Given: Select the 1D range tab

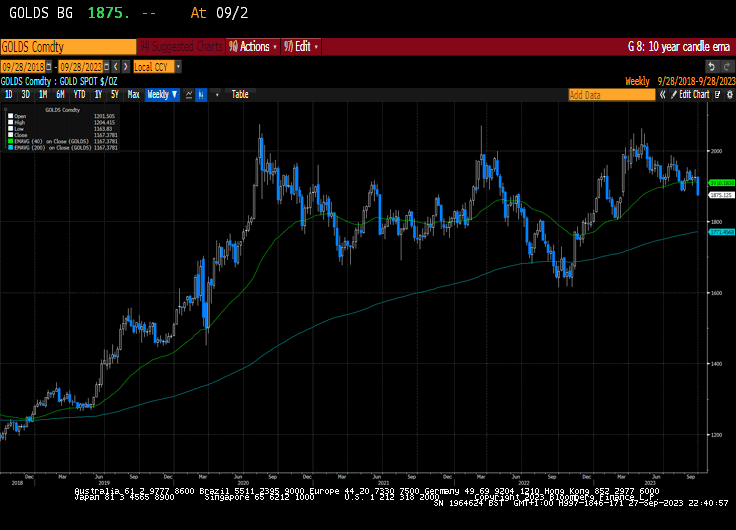Looking at the screenshot, I should (8, 95).
